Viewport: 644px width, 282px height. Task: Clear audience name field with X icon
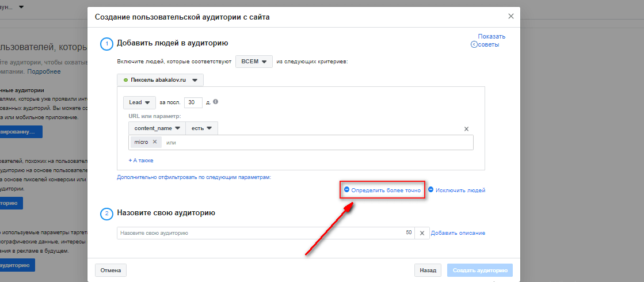coord(422,233)
